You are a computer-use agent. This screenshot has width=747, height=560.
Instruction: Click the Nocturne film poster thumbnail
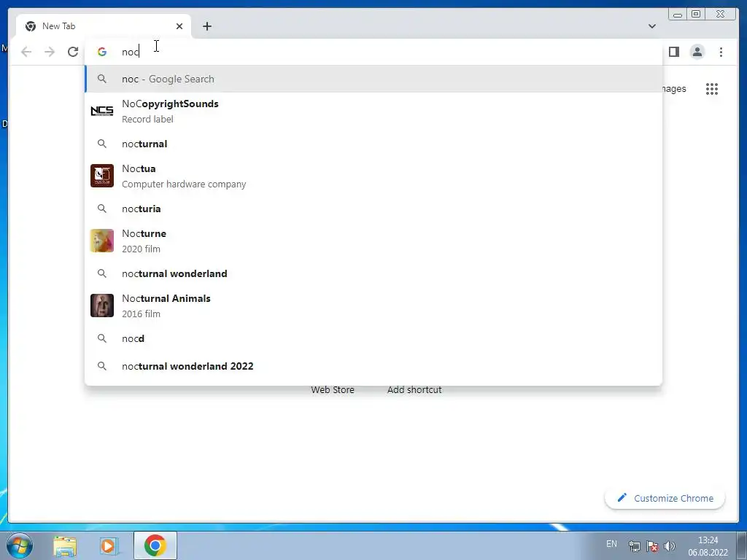coord(102,241)
